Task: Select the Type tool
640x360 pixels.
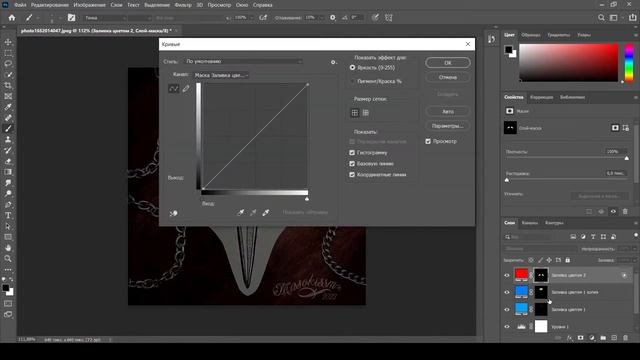Action: click(8, 215)
